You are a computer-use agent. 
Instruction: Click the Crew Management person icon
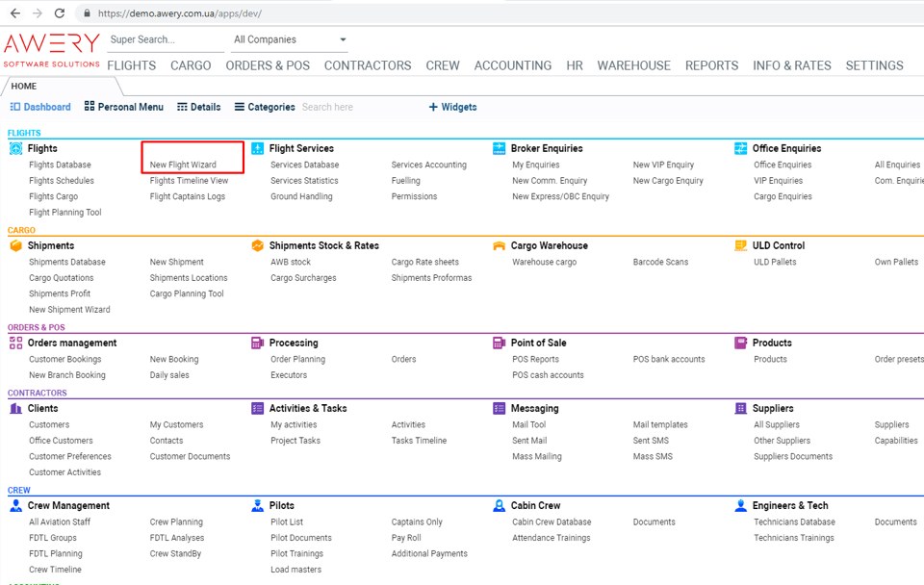(15, 505)
